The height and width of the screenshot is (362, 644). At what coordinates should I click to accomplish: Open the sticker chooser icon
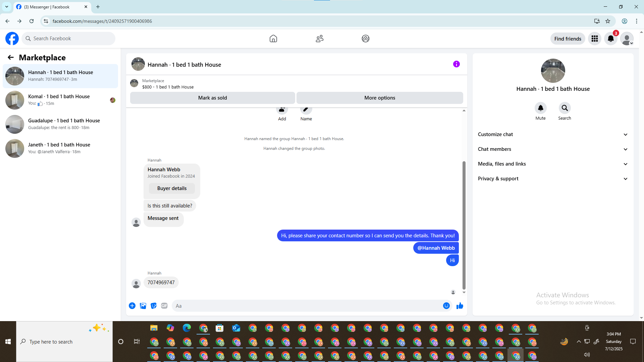[154, 306]
